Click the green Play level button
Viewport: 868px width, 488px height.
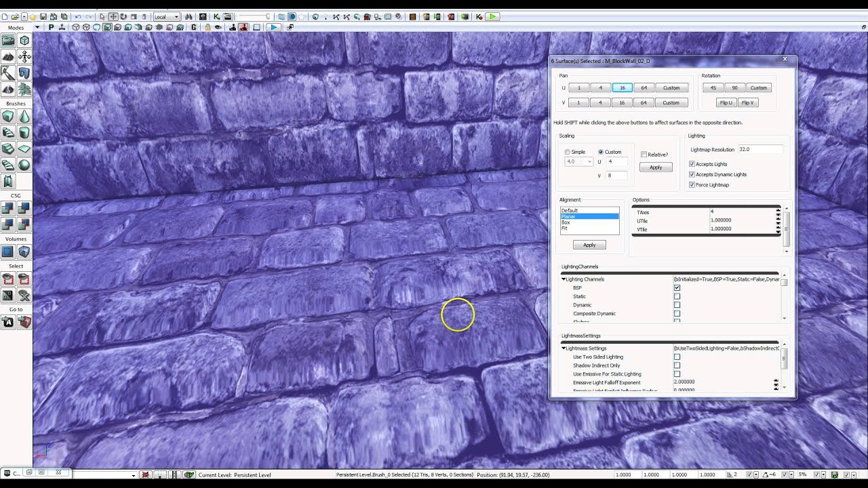492,16
